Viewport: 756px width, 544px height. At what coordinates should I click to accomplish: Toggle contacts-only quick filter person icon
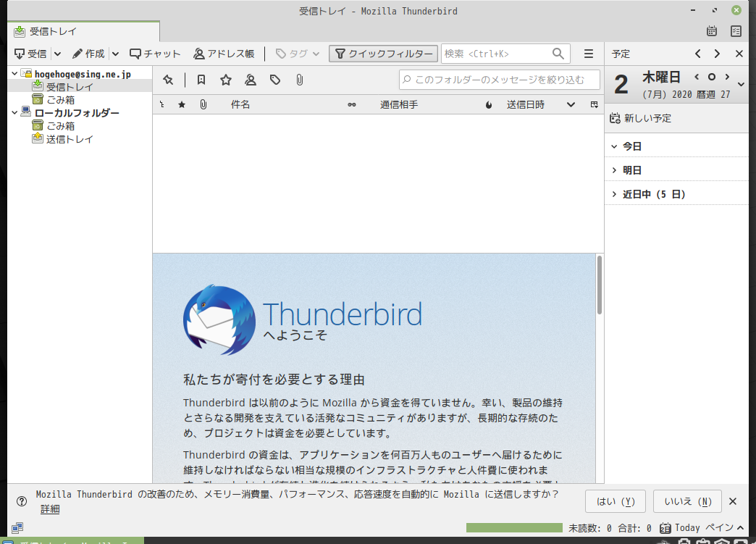pyautogui.click(x=251, y=80)
